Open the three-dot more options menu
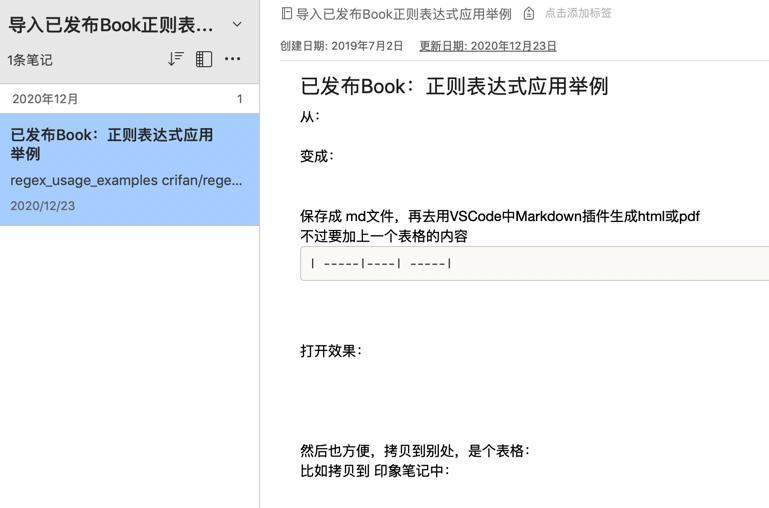 (x=232, y=59)
